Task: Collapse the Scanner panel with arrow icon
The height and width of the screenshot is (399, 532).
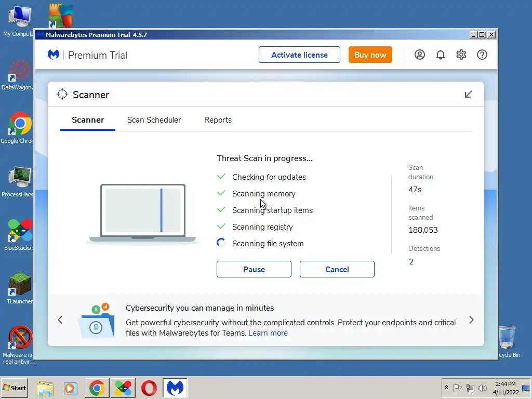Action: pos(468,95)
